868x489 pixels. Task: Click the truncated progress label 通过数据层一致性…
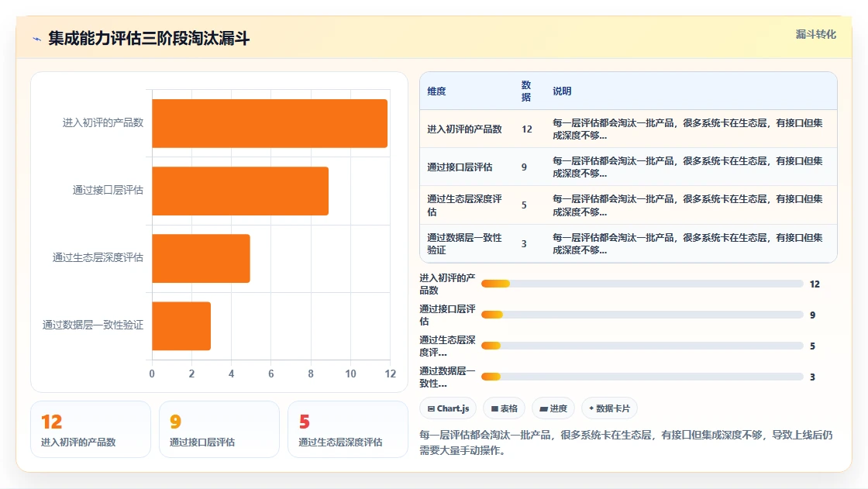pyautogui.click(x=447, y=377)
